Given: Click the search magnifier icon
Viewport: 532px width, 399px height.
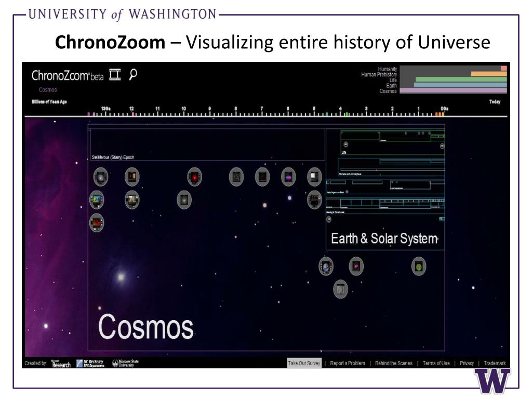Looking at the screenshot, I should tap(133, 74).
